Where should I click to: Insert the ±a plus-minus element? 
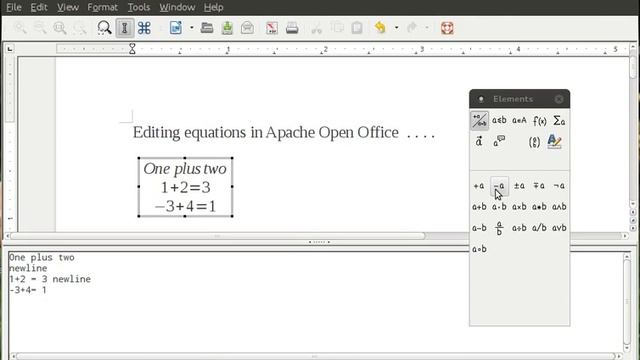[x=519, y=186]
